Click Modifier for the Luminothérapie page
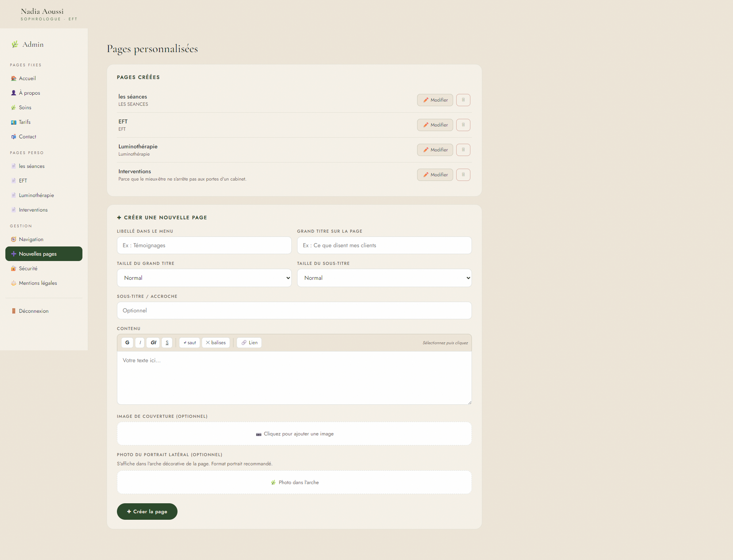This screenshot has width=733, height=560. pos(435,150)
